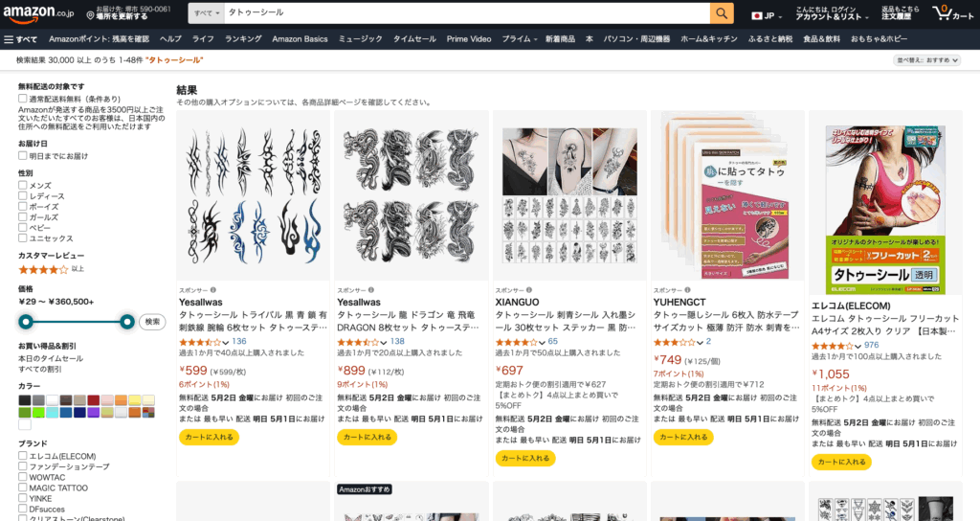Screen dimensions: 980x521
Task: Click the Japan flag language icon
Action: (757, 15)
